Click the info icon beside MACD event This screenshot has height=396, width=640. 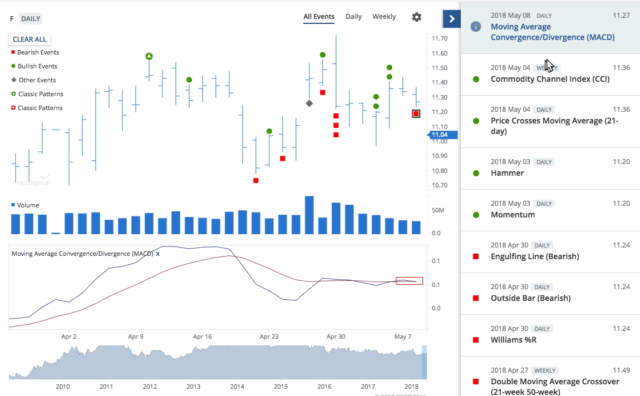coord(476,27)
